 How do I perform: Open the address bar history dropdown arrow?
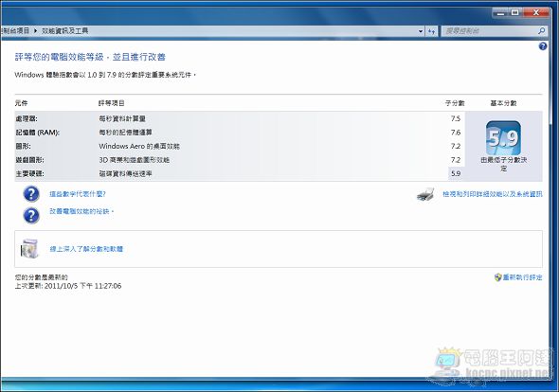pos(421,31)
